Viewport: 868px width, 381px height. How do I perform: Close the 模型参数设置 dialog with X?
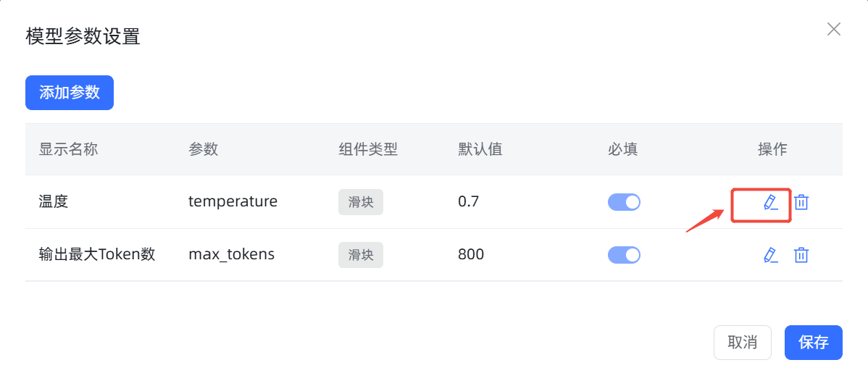[834, 30]
